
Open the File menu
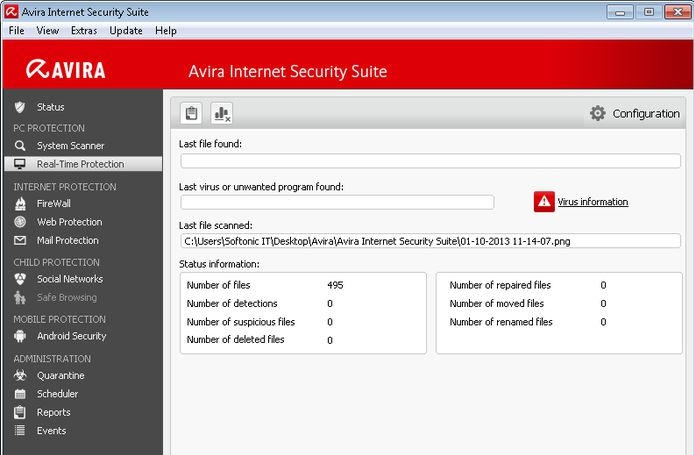[16, 31]
